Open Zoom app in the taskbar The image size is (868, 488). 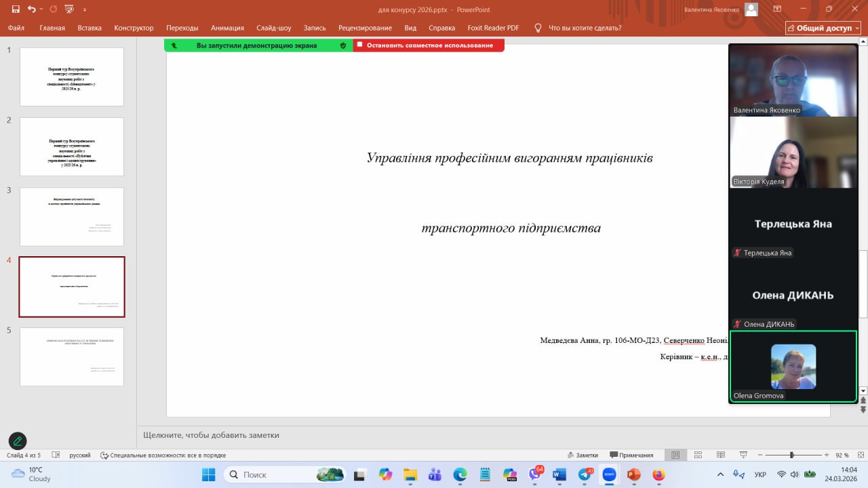click(x=609, y=474)
